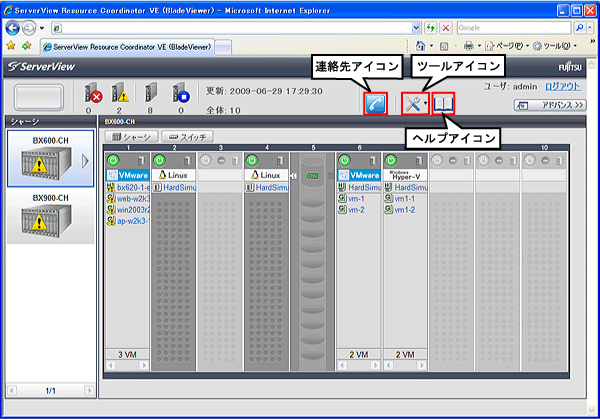The image size is (600, 419).
Task: Open a new blank browser tab
Action: 223,48
